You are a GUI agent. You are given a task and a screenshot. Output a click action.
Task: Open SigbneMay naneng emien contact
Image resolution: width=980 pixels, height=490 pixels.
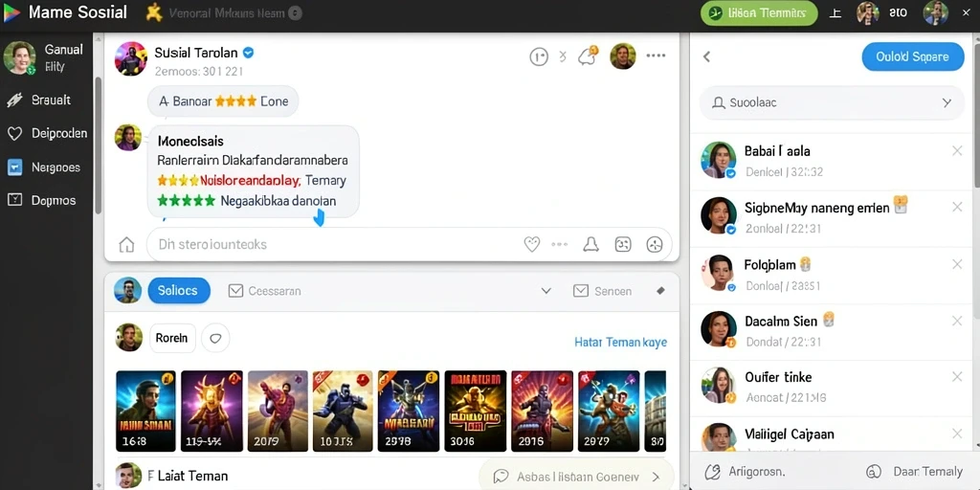tap(832, 218)
